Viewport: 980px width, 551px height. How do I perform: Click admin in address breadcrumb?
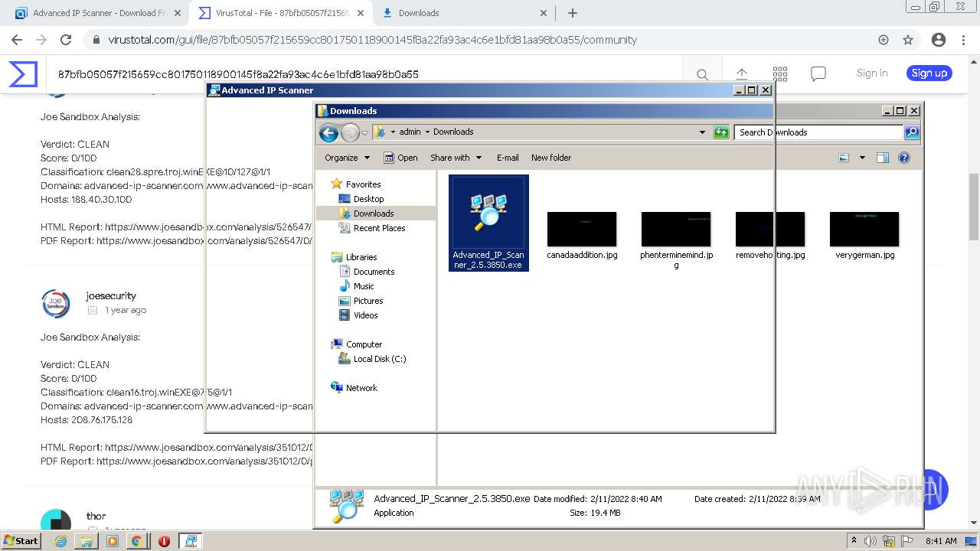click(x=410, y=132)
